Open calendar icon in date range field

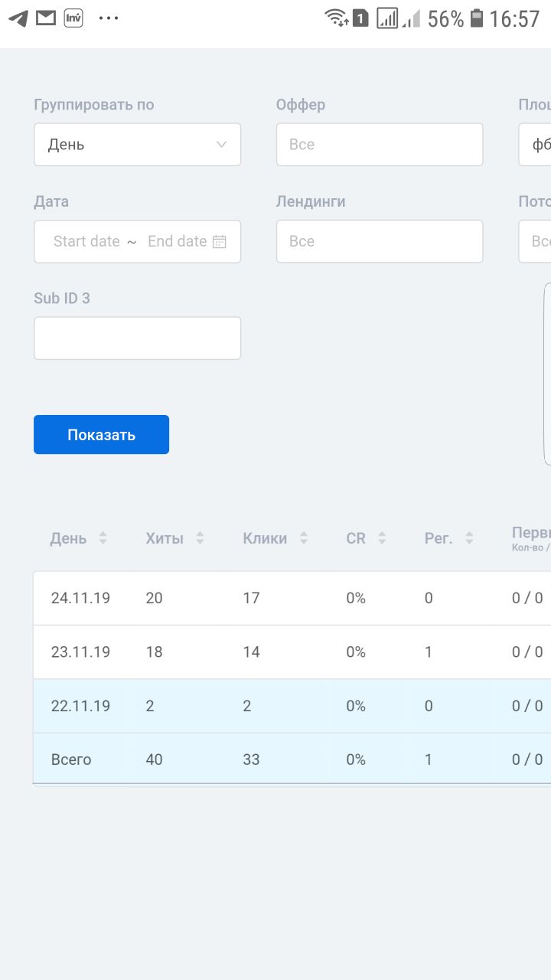[220, 242]
